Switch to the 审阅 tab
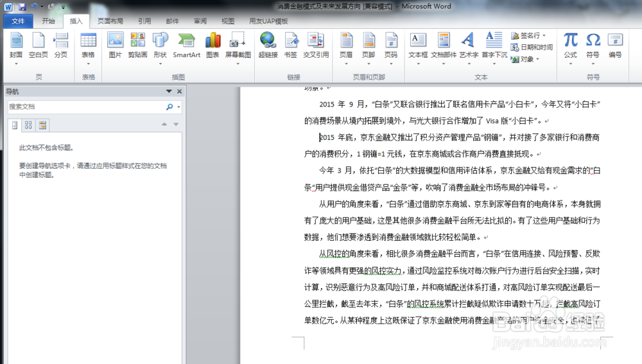Screen dimensions: 642x364 pos(200,21)
